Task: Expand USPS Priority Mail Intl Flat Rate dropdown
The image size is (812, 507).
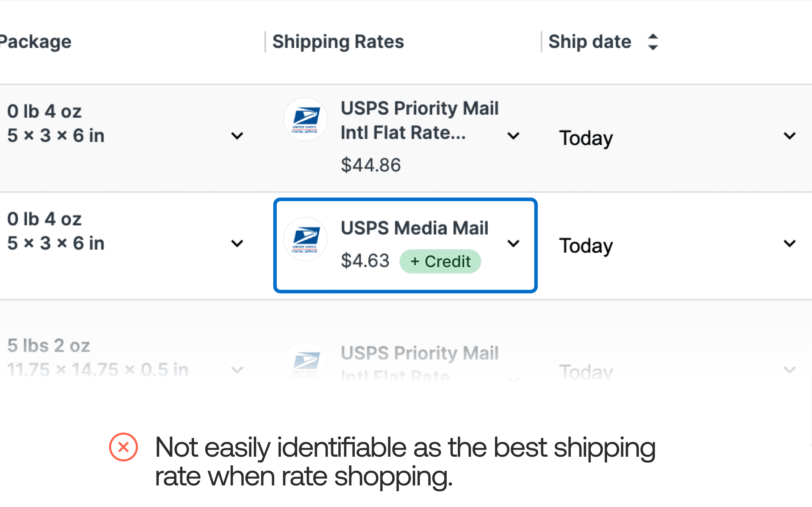Action: coord(513,136)
